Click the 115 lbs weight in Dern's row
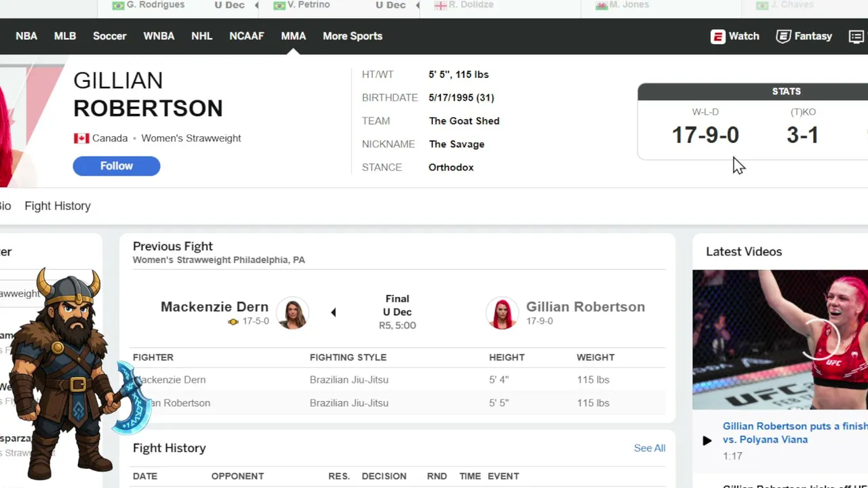The image size is (868, 488). click(x=593, y=380)
